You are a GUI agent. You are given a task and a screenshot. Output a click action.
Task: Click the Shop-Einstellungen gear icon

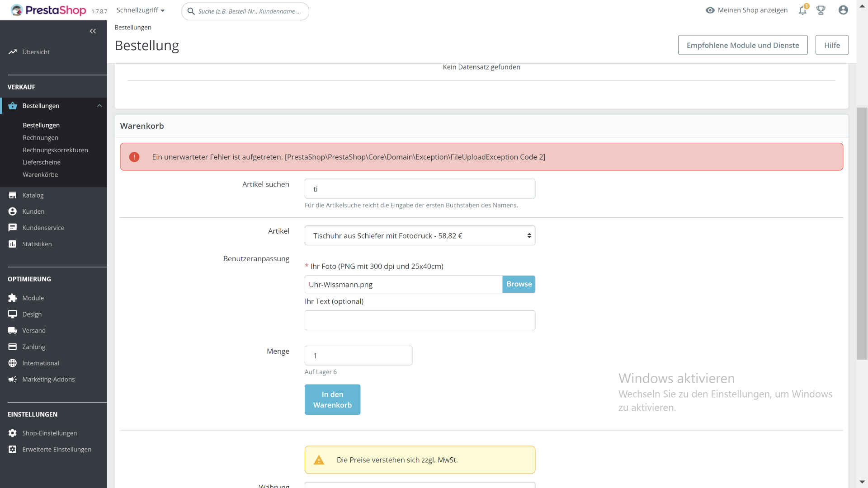click(x=13, y=433)
